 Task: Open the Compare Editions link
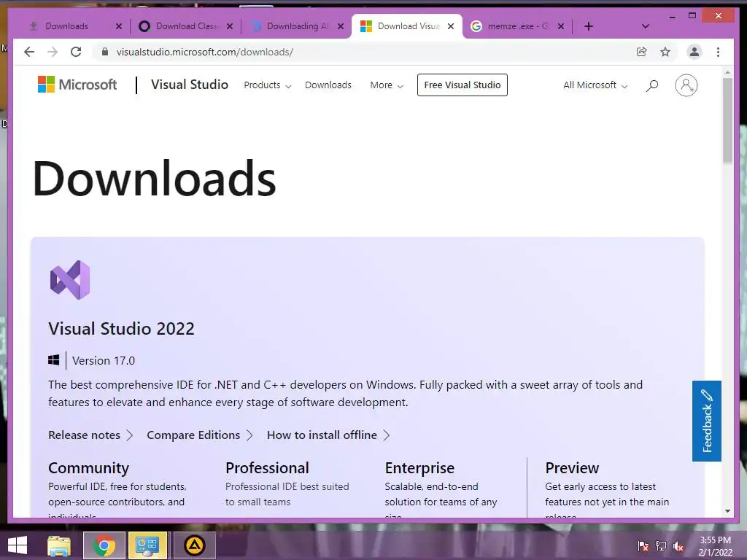(200, 435)
